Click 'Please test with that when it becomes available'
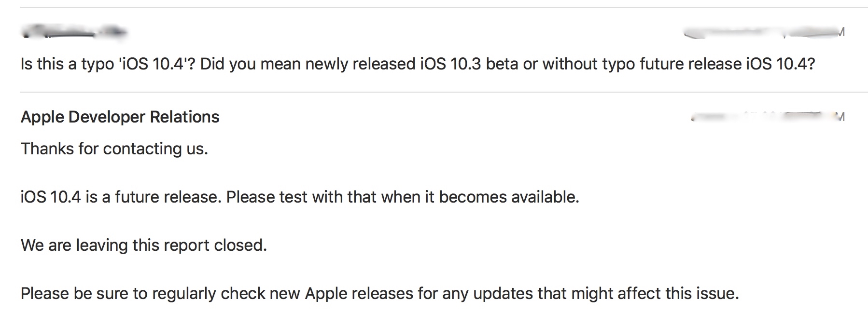This screenshot has height=327, width=868. coord(403,197)
